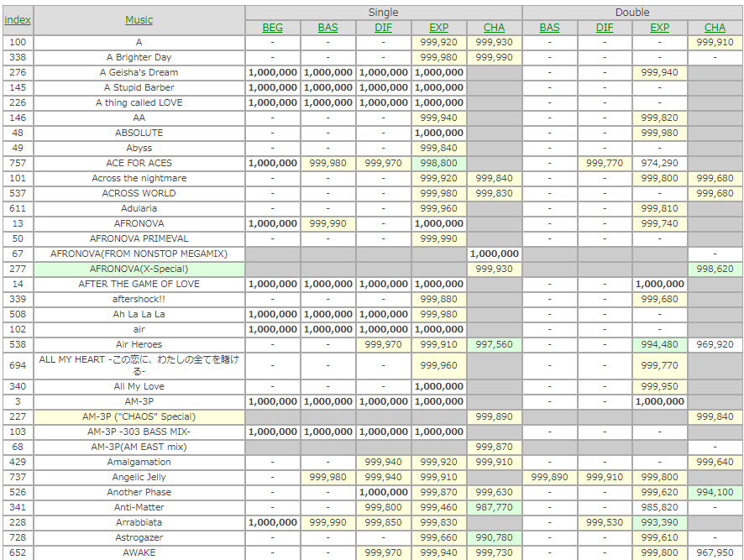Click Arrabbiata double EXP score 993,390
This screenshot has width=744, height=560.
659,522
